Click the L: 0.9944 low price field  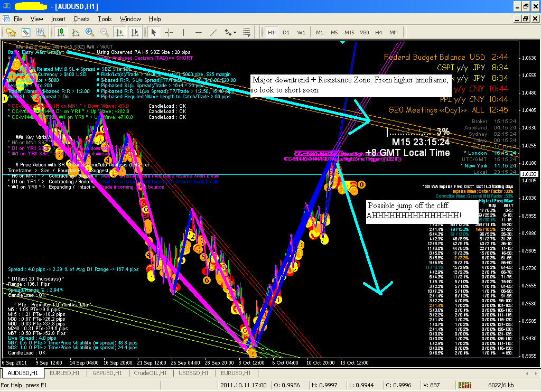pos(361,385)
